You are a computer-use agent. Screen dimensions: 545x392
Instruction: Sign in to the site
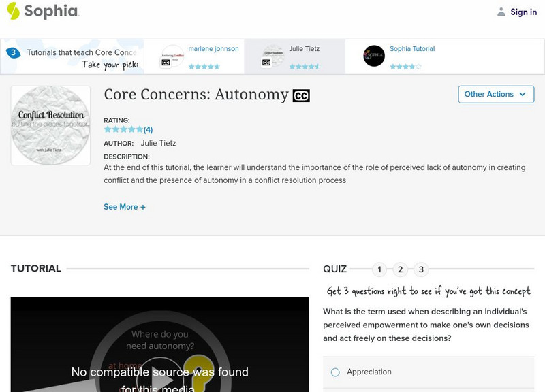(x=523, y=12)
